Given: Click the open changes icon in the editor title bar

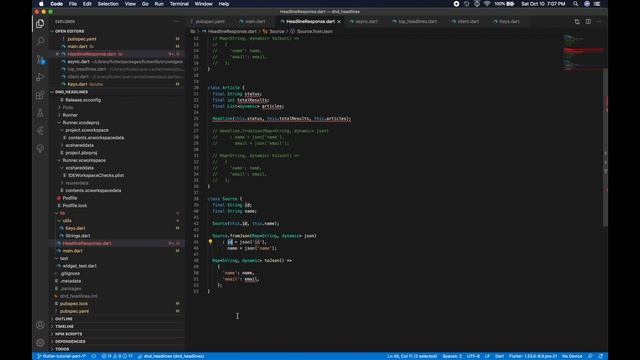Looking at the screenshot, I should [577, 22].
